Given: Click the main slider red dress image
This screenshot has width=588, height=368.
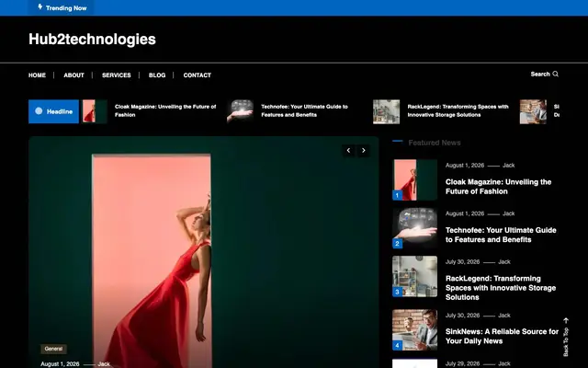Looking at the screenshot, I should tap(204, 252).
